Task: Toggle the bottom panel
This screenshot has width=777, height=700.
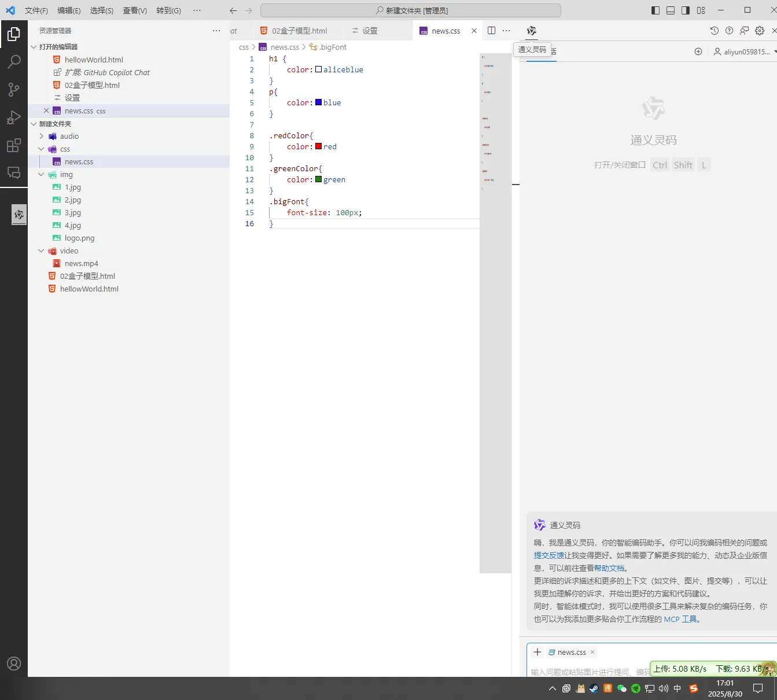Action: pyautogui.click(x=671, y=10)
